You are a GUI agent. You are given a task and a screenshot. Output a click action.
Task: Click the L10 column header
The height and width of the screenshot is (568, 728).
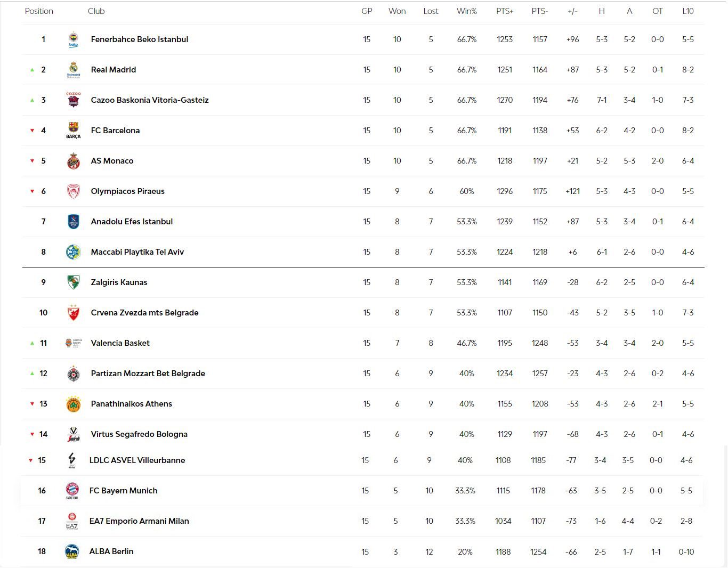tap(688, 11)
